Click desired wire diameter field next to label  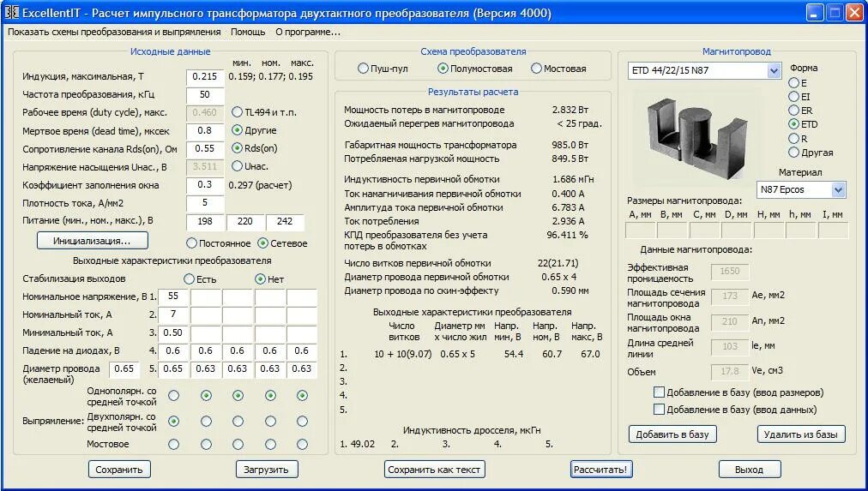click(124, 368)
